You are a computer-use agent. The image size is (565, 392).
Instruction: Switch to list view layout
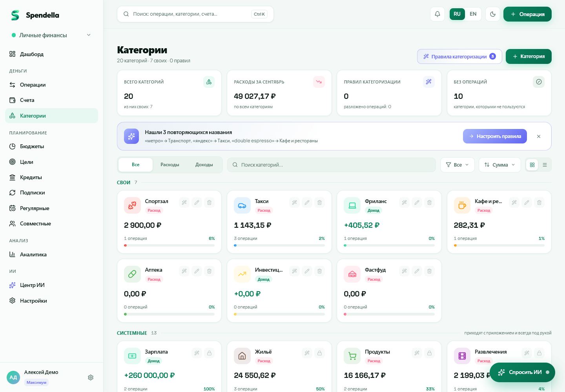click(545, 165)
